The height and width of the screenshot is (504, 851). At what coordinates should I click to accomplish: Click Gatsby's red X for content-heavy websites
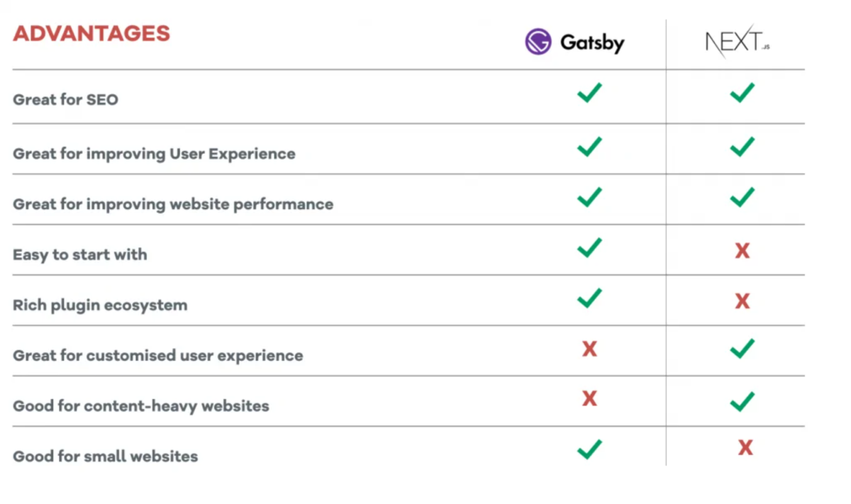pyautogui.click(x=589, y=398)
